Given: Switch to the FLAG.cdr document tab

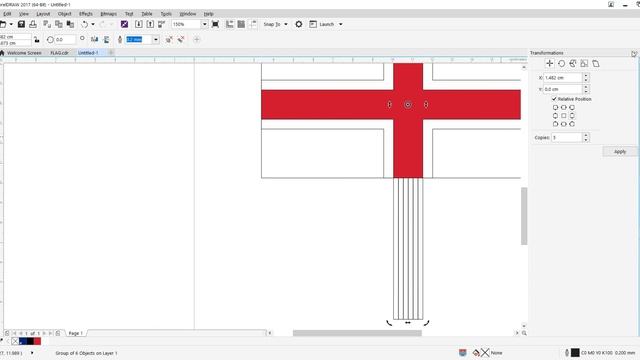Looking at the screenshot, I should (60, 53).
